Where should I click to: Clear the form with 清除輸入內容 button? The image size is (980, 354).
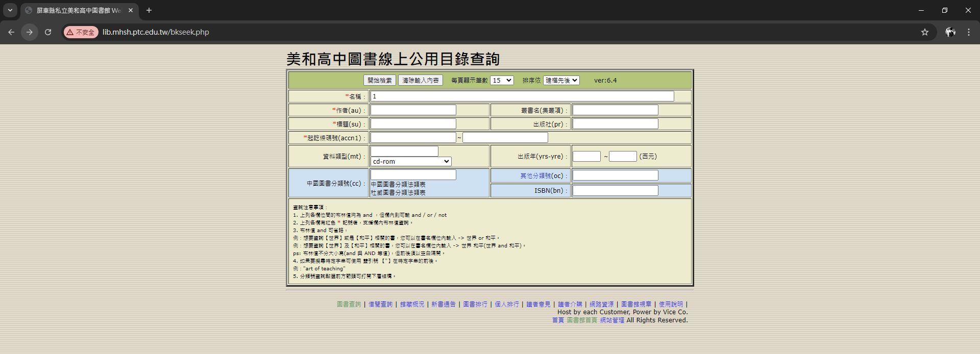coord(421,81)
